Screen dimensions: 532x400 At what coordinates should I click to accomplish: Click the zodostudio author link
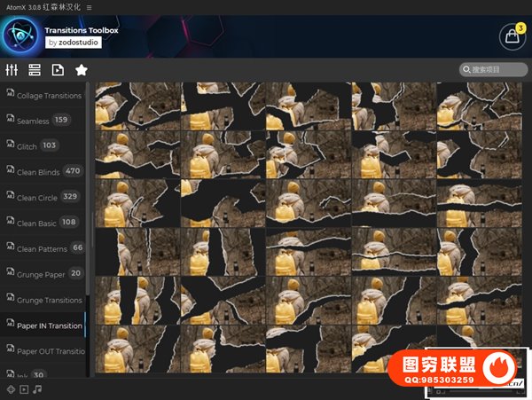(73, 42)
